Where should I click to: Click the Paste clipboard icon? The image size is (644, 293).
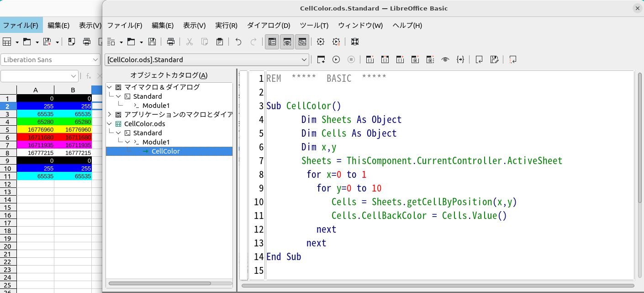click(x=220, y=42)
